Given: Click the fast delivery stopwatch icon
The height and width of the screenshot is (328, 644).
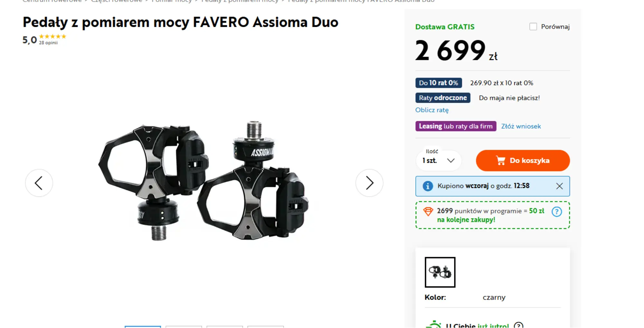Looking at the screenshot, I should click(x=433, y=324).
